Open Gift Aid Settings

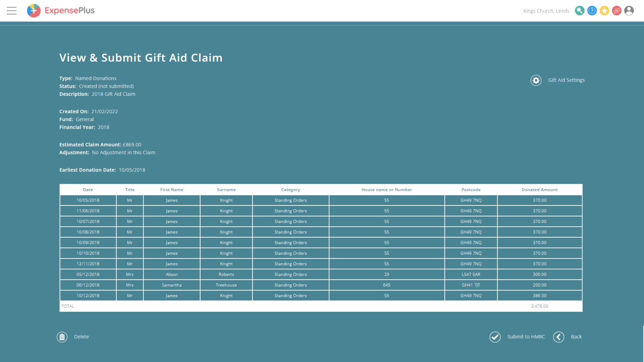point(566,80)
